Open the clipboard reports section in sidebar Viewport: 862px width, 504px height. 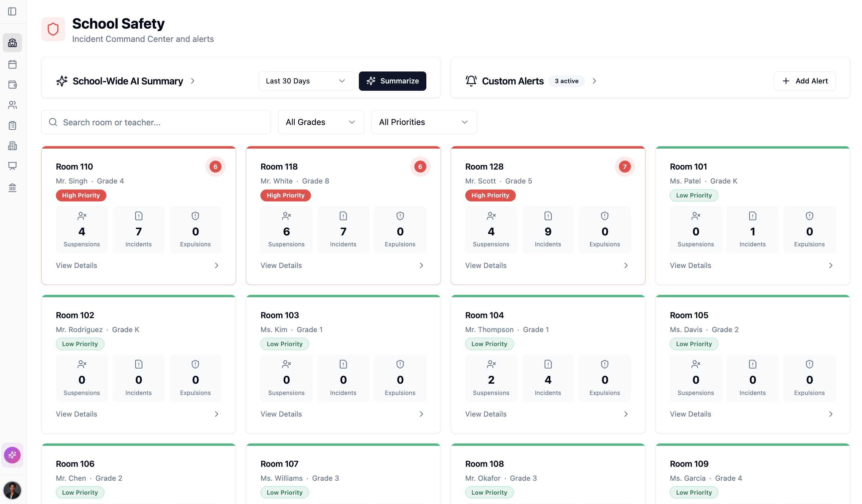tap(12, 125)
